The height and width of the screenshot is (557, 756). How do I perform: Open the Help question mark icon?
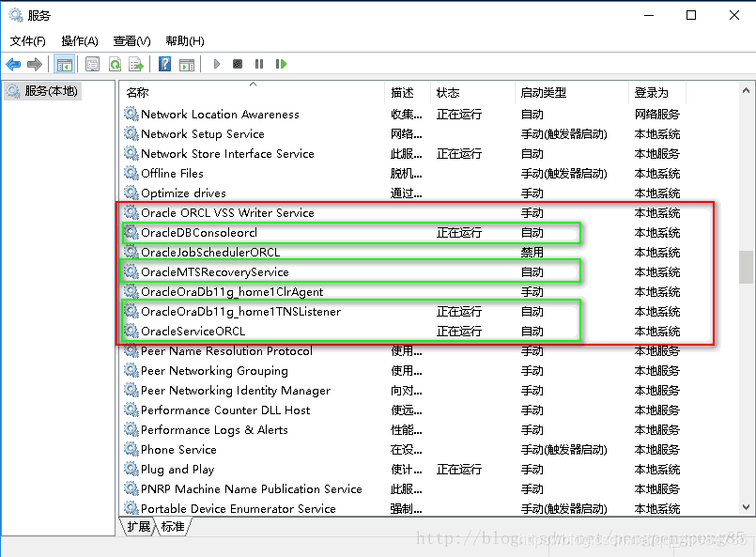(164, 64)
